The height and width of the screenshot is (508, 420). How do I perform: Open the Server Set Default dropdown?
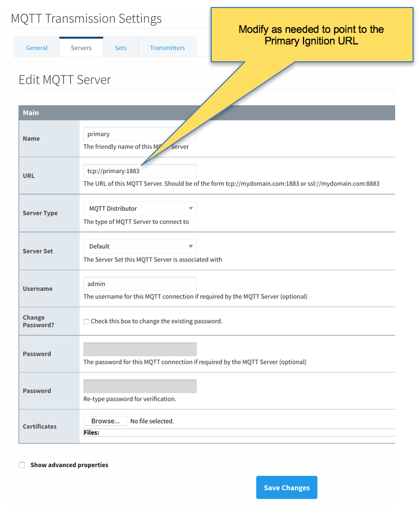pyautogui.click(x=140, y=246)
